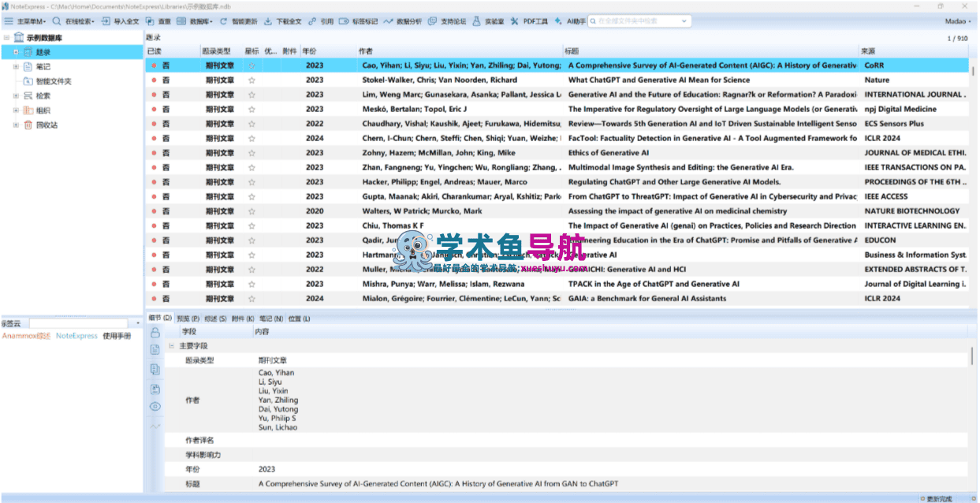Click 下载全文 to download full text
Viewport: 980px width, 503px height.
[282, 21]
